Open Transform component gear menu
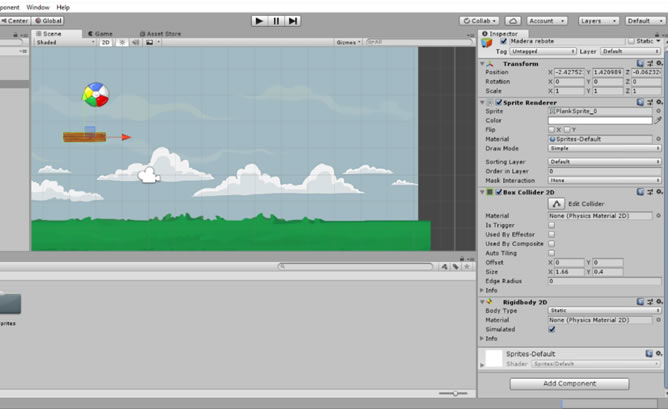Image resolution: width=668 pixels, height=409 pixels. (659, 63)
